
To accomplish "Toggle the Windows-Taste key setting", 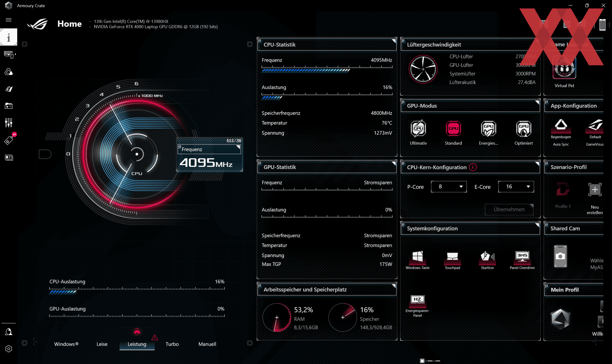I will point(417,258).
